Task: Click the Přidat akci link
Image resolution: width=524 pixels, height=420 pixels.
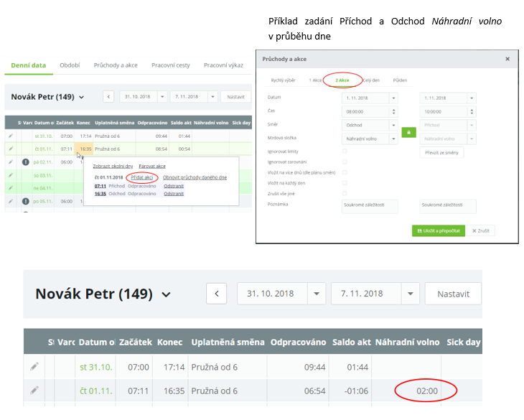Action: tap(141, 177)
